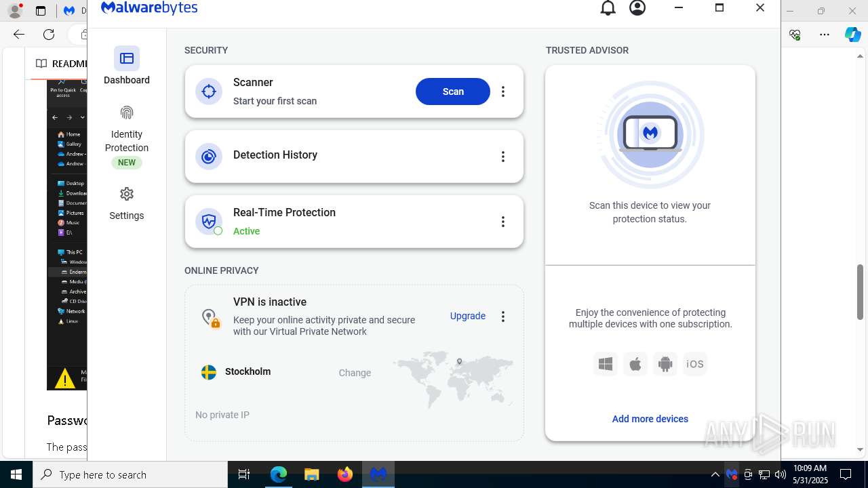Image resolution: width=868 pixels, height=488 pixels.
Task: Change the Stockholm VPN location
Action: [355, 373]
